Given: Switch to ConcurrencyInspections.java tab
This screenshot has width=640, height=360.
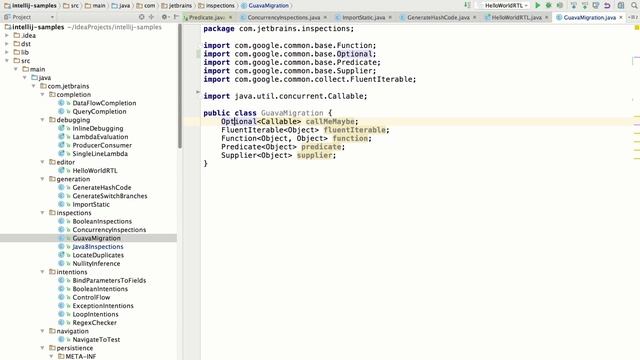Looking at the screenshot, I should (283, 18).
